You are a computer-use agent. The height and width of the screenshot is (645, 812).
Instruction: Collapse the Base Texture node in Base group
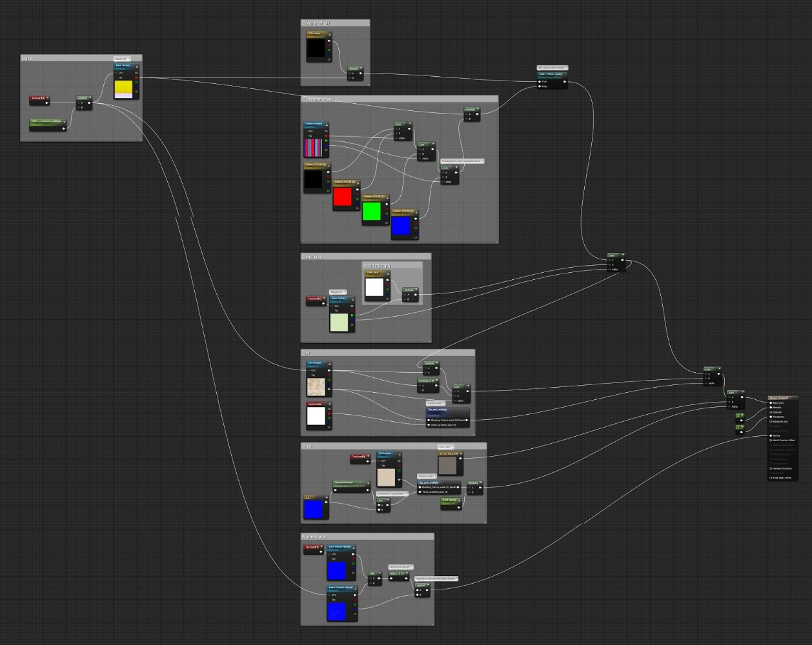click(x=137, y=67)
